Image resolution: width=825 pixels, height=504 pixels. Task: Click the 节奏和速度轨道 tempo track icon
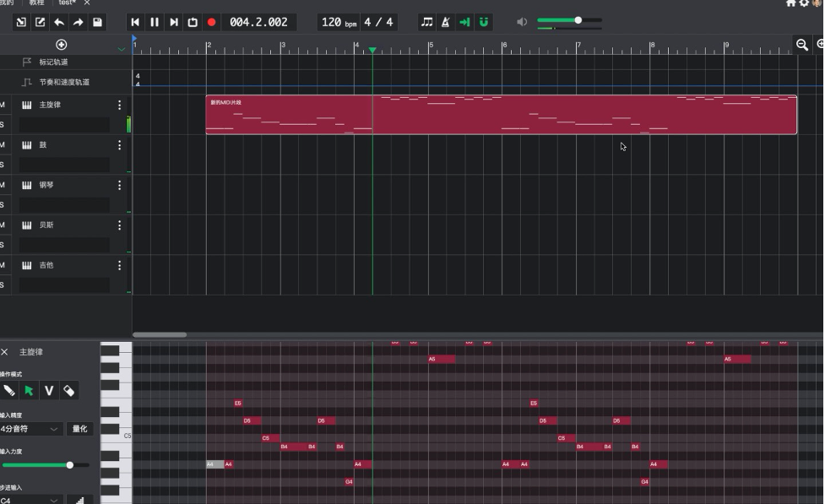point(27,82)
